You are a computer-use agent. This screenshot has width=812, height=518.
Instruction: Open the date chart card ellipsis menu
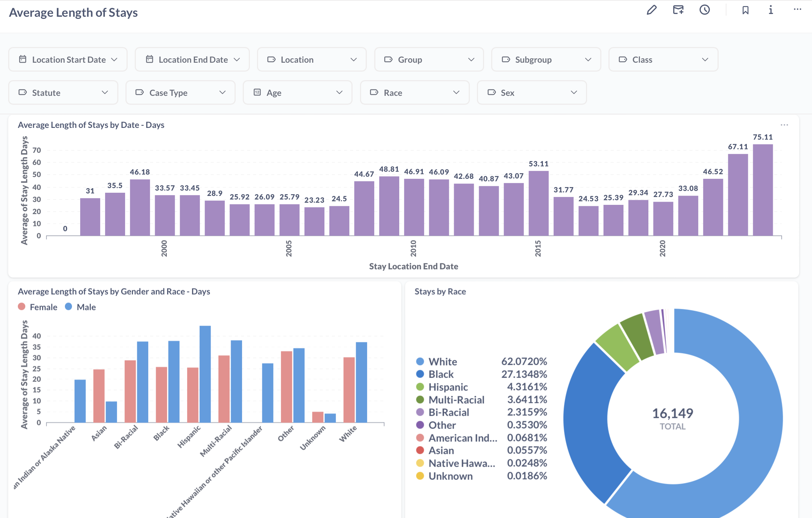[784, 125]
